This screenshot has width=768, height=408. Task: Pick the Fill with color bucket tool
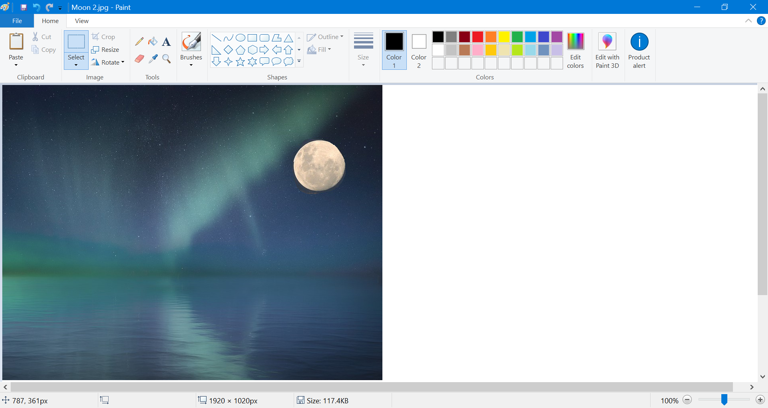[153, 42]
